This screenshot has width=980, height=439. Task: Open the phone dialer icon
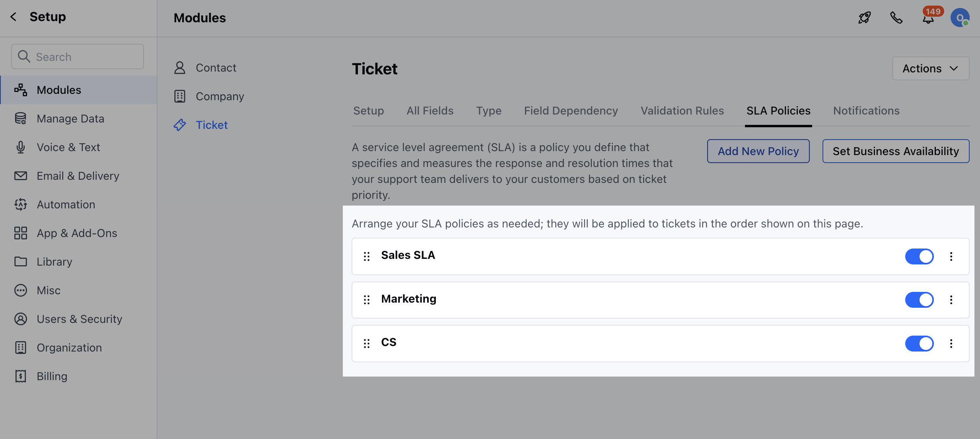tap(896, 17)
